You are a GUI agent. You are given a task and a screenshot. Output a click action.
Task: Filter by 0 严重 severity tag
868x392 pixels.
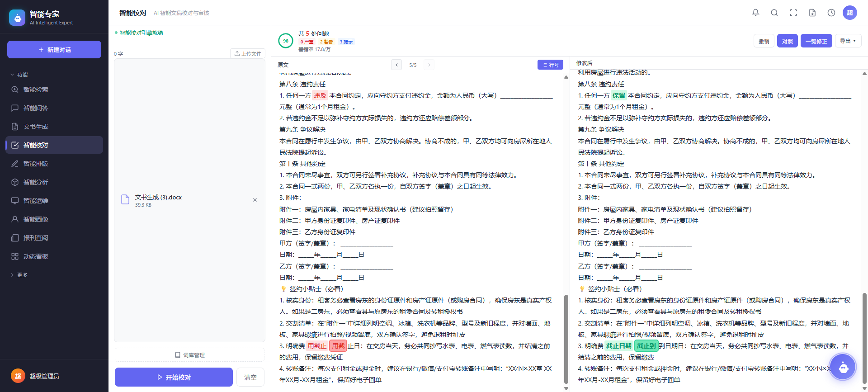tap(307, 42)
